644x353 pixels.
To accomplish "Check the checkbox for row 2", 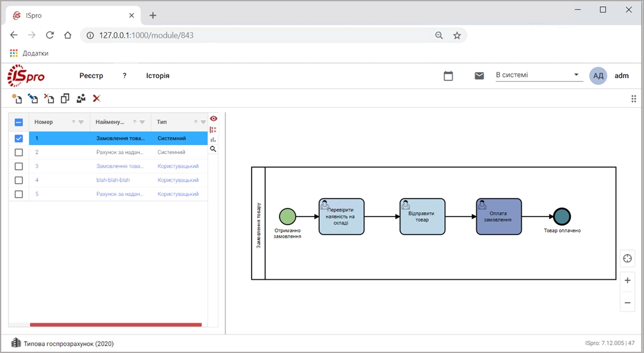I will pyautogui.click(x=19, y=152).
